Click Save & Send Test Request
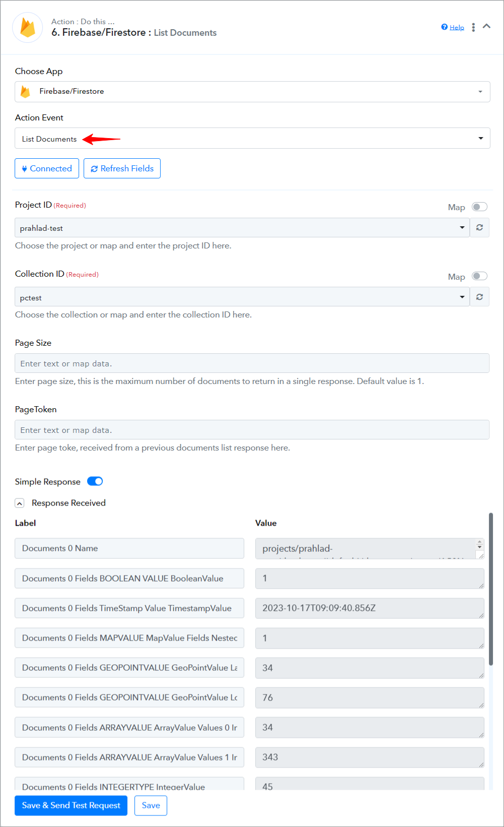The image size is (504, 827). pyautogui.click(x=71, y=805)
